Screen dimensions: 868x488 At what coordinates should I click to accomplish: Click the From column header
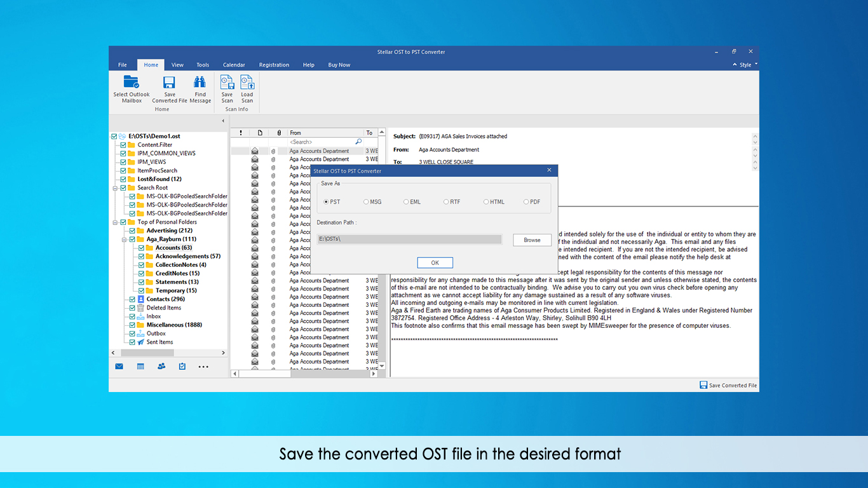point(325,133)
